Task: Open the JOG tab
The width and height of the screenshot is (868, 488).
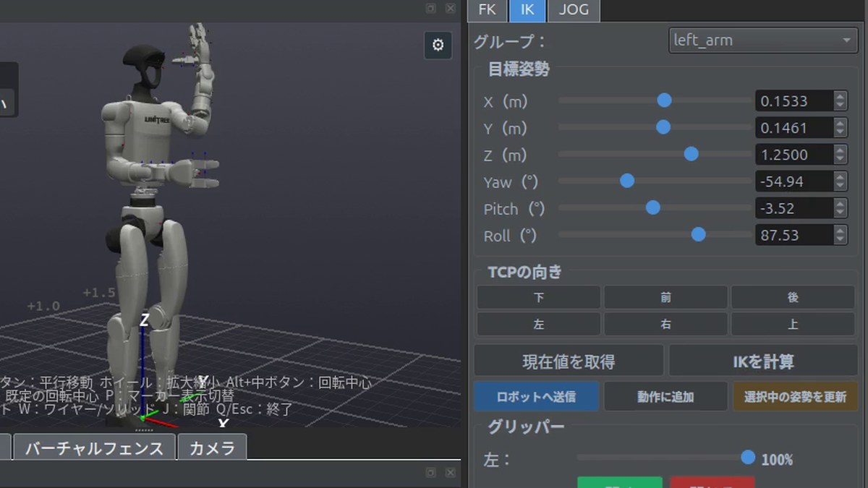Action: click(x=574, y=10)
